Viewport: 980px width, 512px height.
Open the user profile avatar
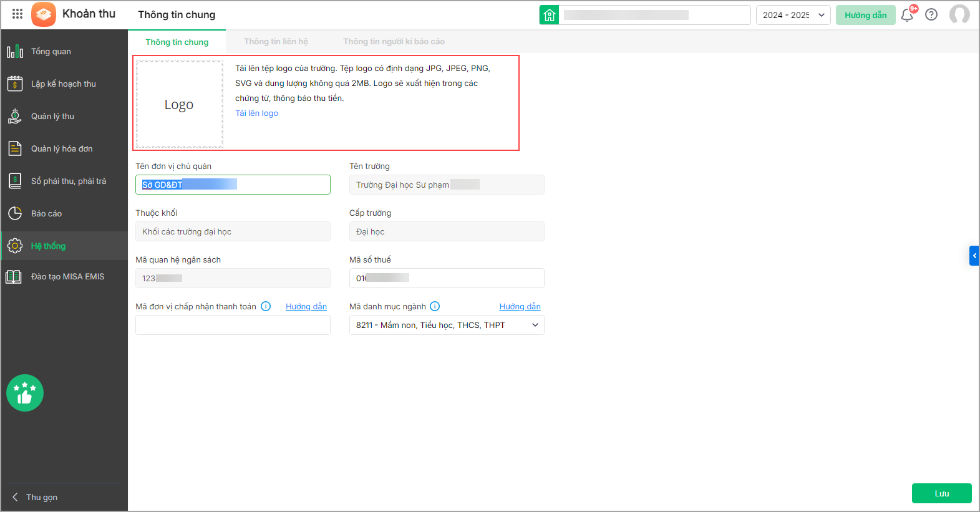[x=959, y=14]
